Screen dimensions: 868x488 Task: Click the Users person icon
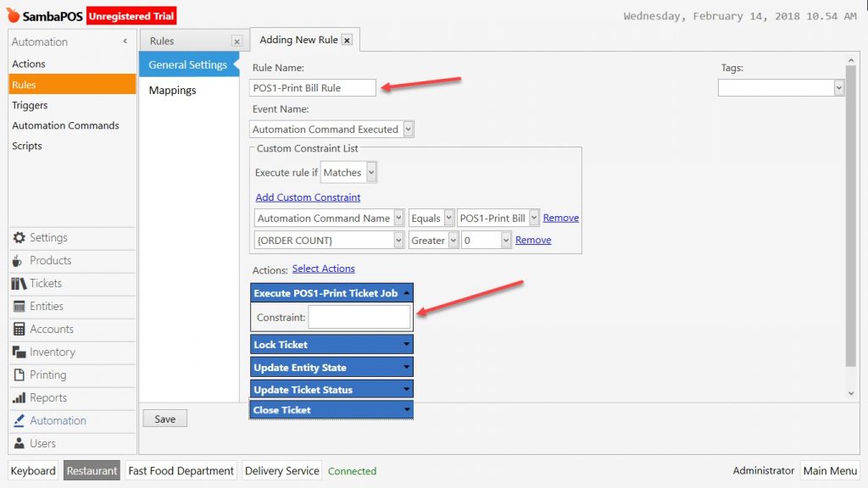[19, 443]
